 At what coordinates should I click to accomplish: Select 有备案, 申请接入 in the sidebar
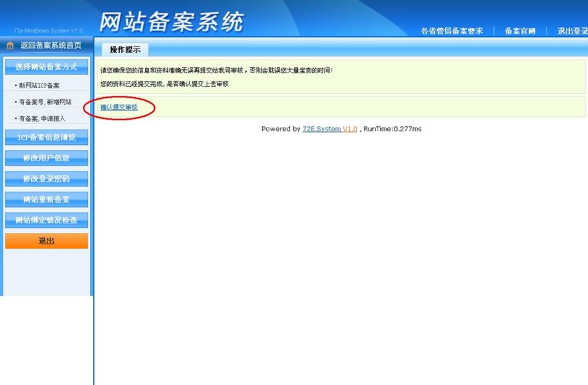[42, 118]
